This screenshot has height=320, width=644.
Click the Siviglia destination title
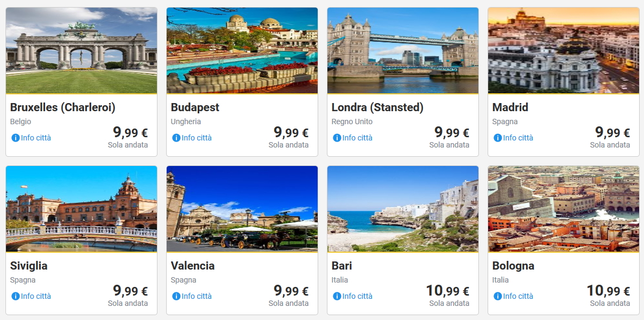pyautogui.click(x=29, y=266)
